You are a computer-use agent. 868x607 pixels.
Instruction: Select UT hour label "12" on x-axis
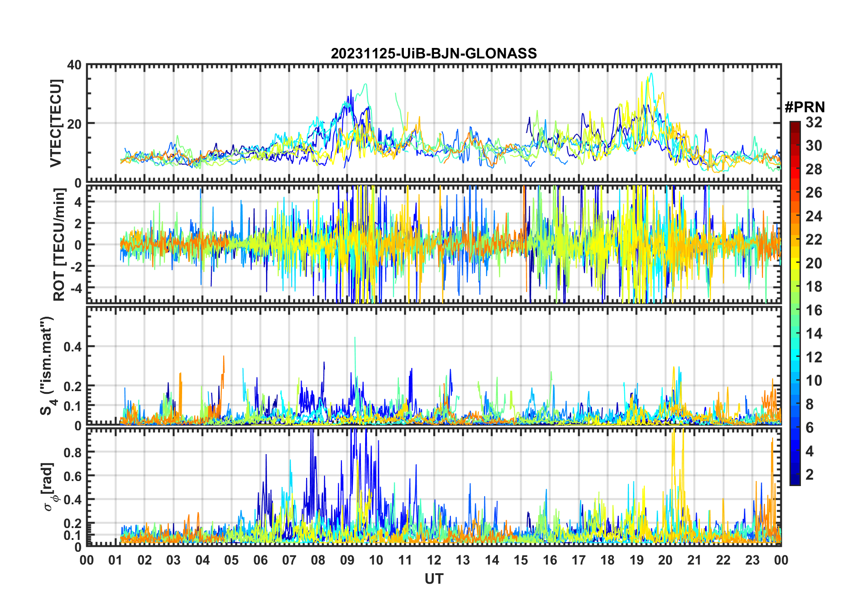pyautogui.click(x=434, y=560)
